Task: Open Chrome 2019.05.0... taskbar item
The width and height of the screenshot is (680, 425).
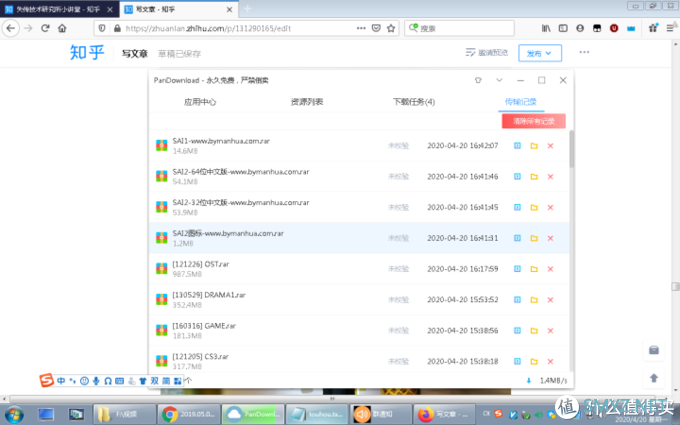Action: [188, 415]
